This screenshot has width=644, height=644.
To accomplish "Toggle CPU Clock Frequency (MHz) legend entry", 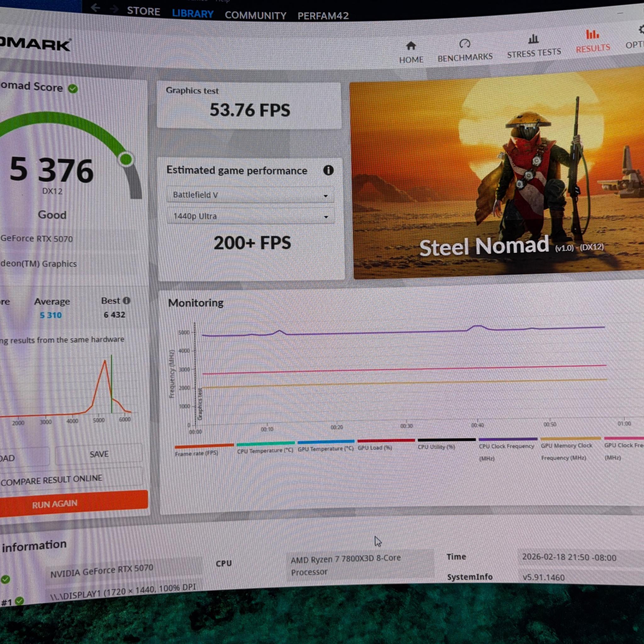I will click(x=508, y=449).
